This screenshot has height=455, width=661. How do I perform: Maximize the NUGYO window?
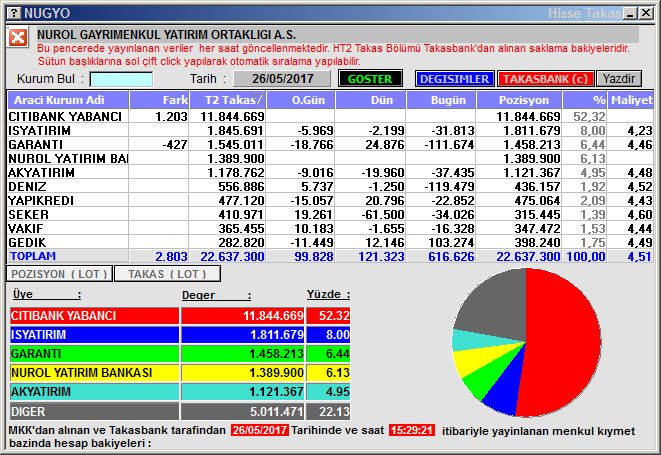(632, 11)
